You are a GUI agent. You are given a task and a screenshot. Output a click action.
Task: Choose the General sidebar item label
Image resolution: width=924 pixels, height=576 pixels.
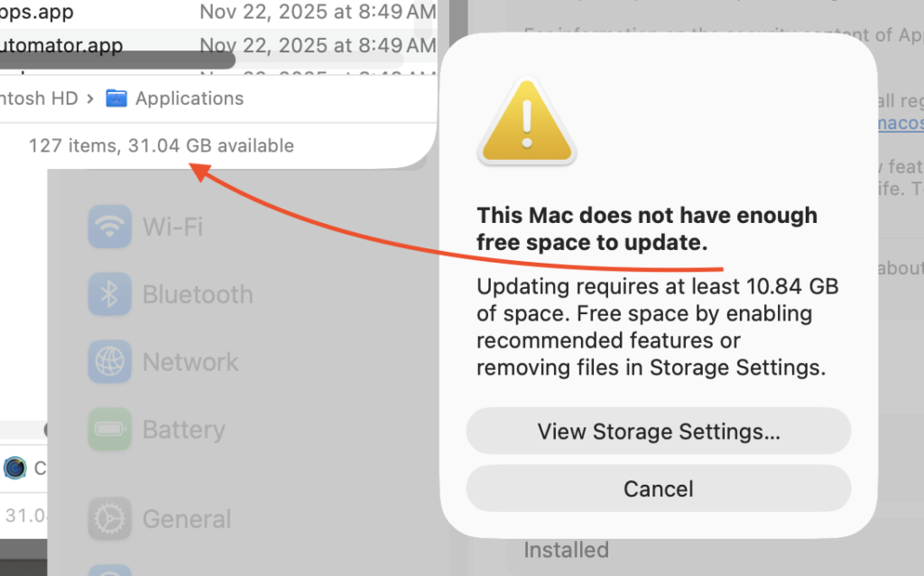(x=187, y=519)
